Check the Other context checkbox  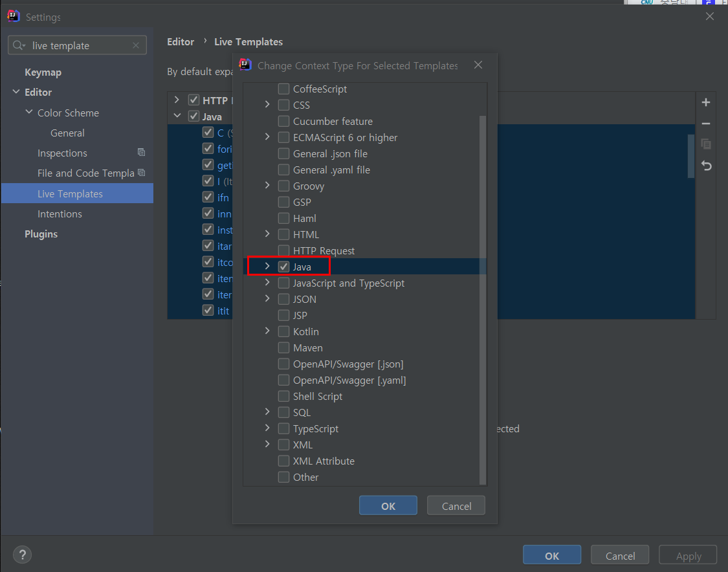pos(283,477)
